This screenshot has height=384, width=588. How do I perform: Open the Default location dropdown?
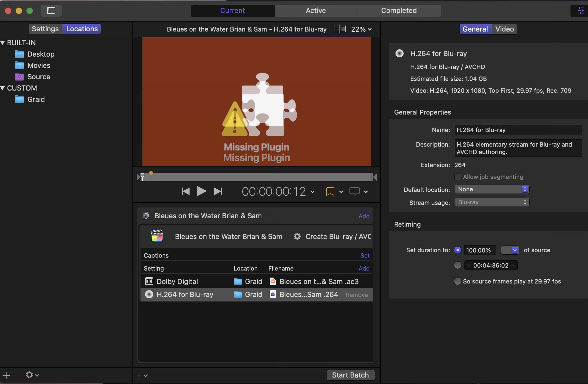point(492,189)
